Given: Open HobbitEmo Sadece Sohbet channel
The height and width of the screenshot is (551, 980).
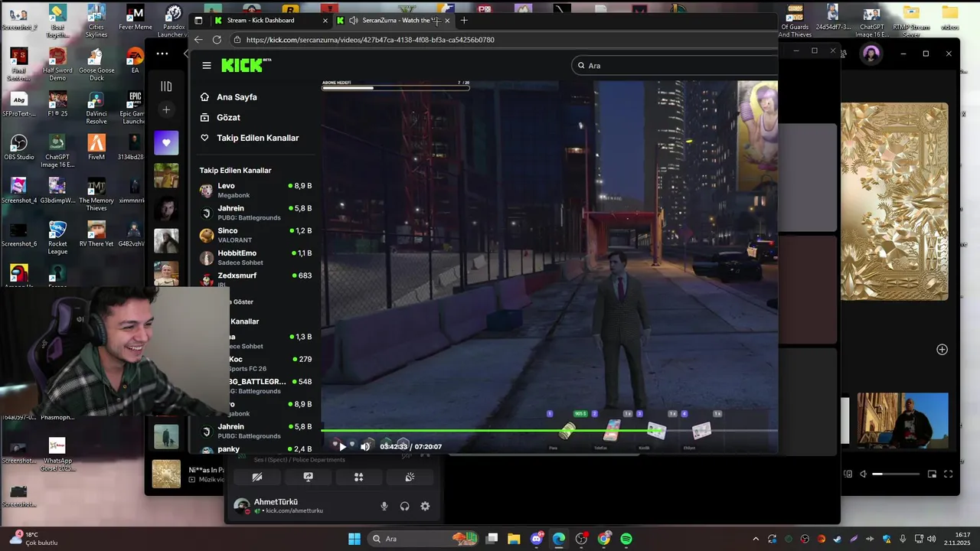Looking at the screenshot, I should coord(256,257).
